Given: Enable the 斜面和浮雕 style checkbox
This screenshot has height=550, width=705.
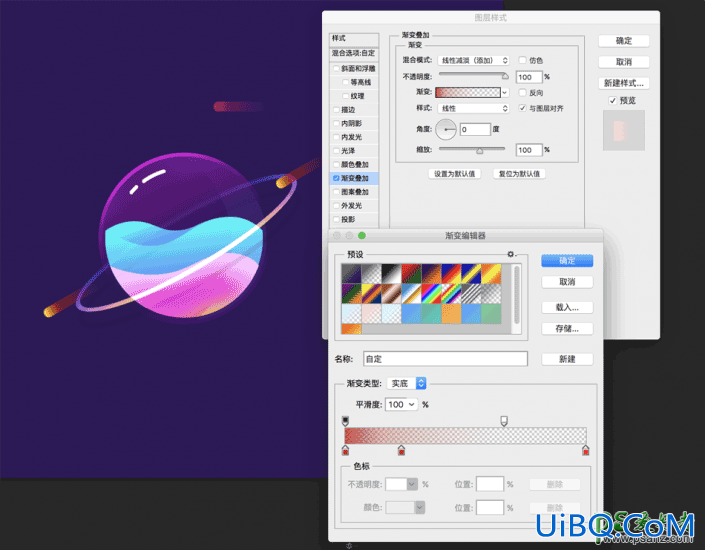Looking at the screenshot, I should [x=336, y=69].
